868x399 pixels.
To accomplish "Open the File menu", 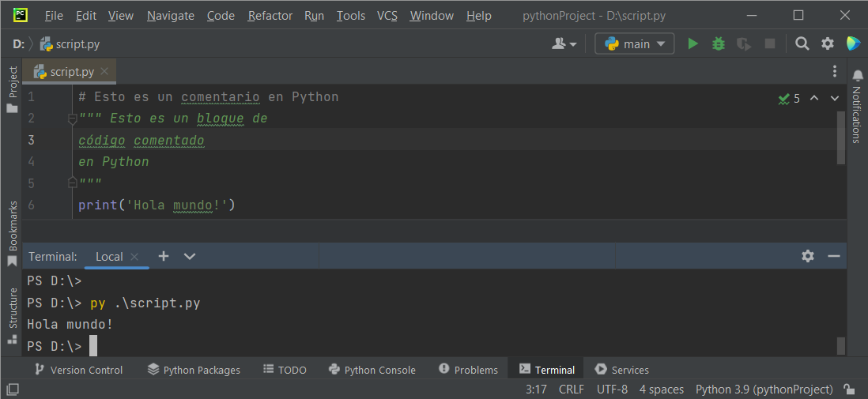I will tap(54, 16).
